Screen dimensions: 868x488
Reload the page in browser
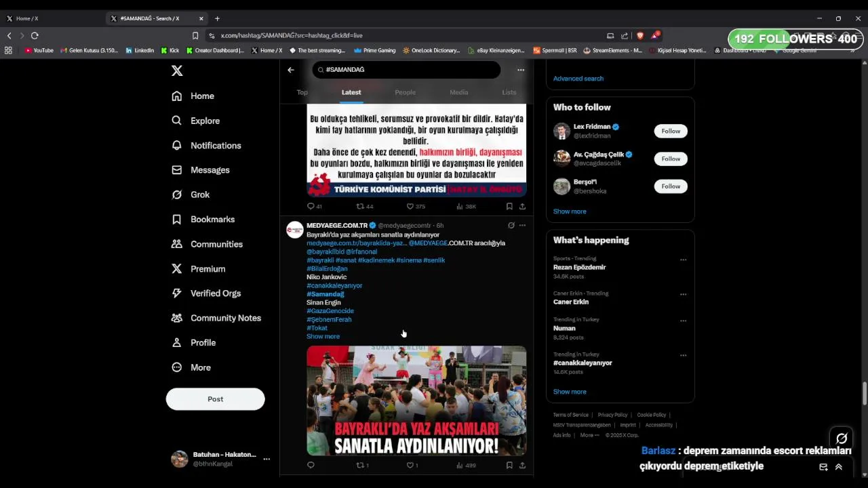coord(35,35)
